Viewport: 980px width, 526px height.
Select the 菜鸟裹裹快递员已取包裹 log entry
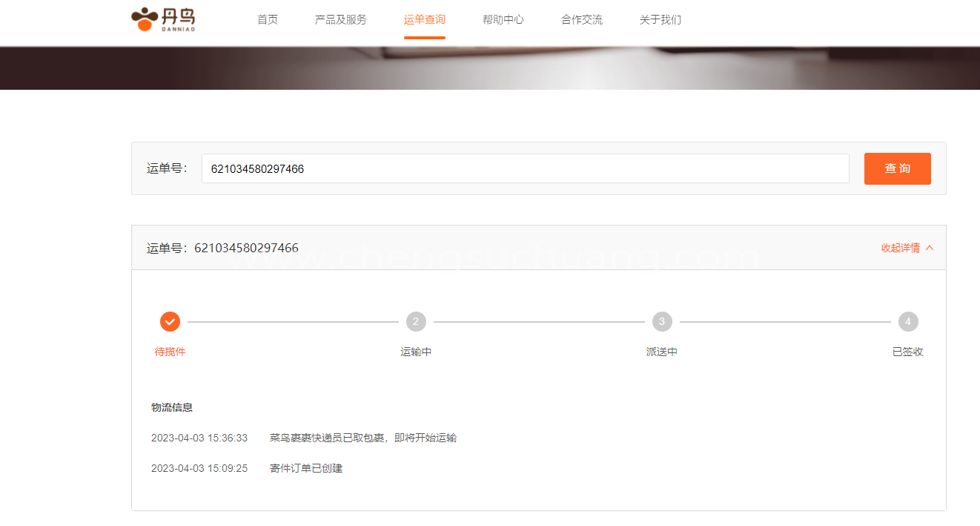point(363,438)
